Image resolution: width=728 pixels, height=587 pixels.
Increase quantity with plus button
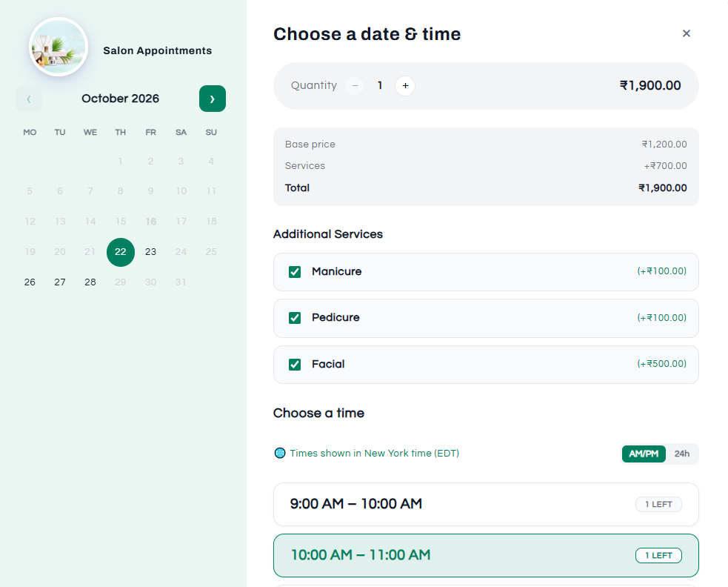[x=405, y=86]
